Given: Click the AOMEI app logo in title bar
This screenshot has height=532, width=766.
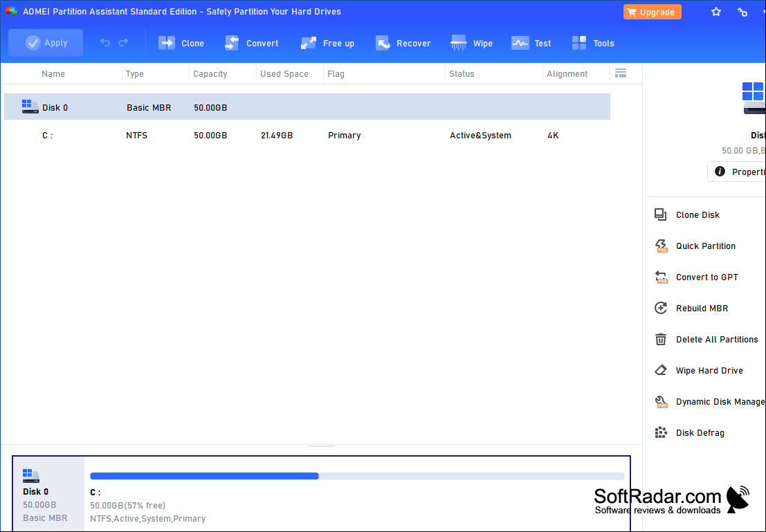Looking at the screenshot, I should [11, 12].
